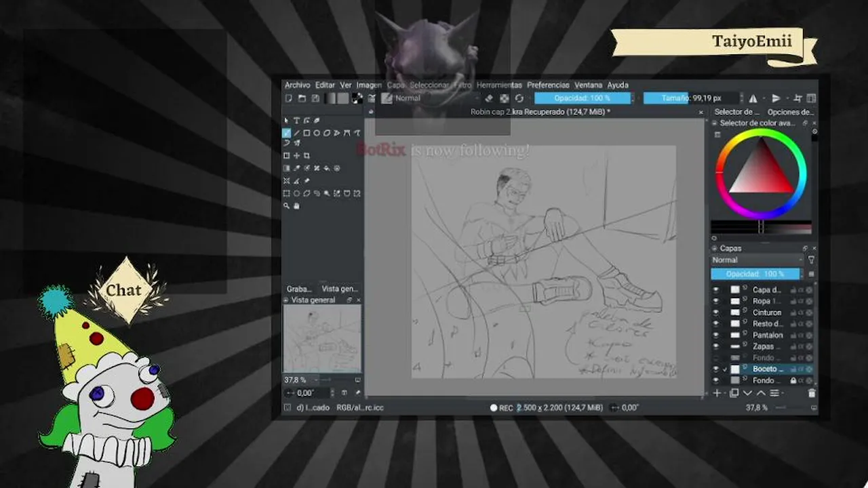868x488 pixels.
Task: Toggle lock on the Fondo bottom layer
Action: click(793, 380)
